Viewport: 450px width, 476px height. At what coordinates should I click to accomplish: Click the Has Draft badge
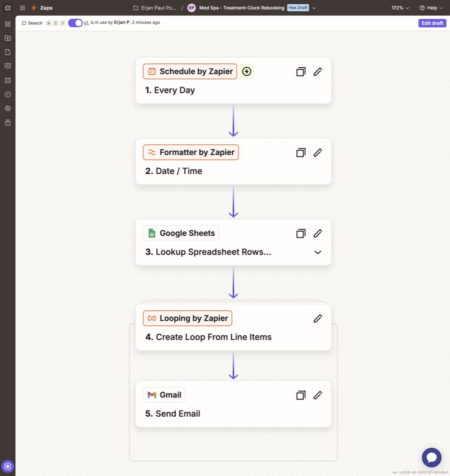[x=298, y=8]
